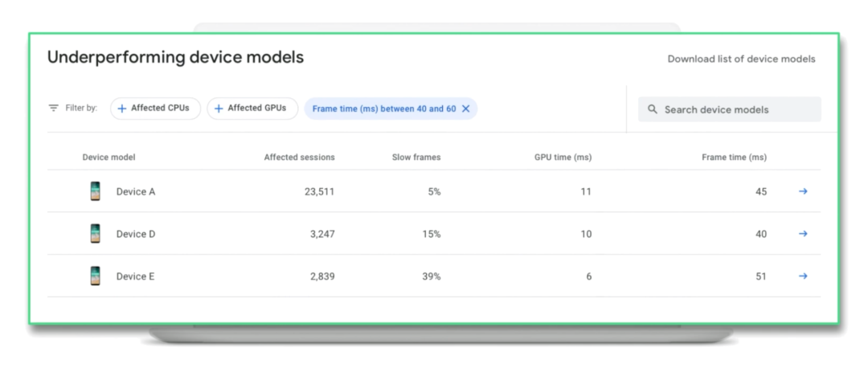The height and width of the screenshot is (365, 868).
Task: Remove the Frame time filter chip
Action: [465, 109]
